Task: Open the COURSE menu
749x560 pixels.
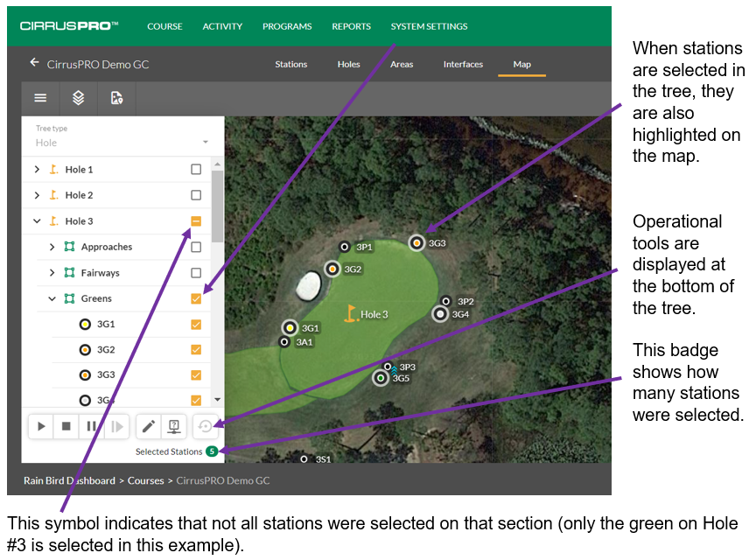Action: 164,26
